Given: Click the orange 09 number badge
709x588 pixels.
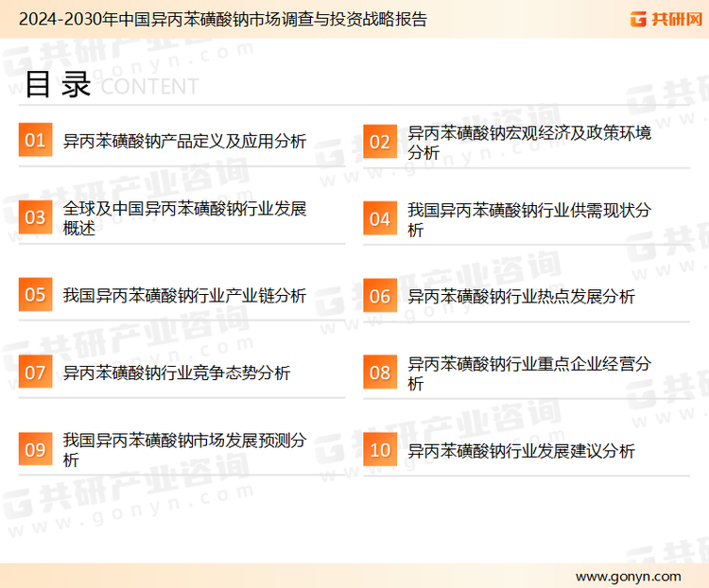Looking at the screenshot, I should pos(35,449).
